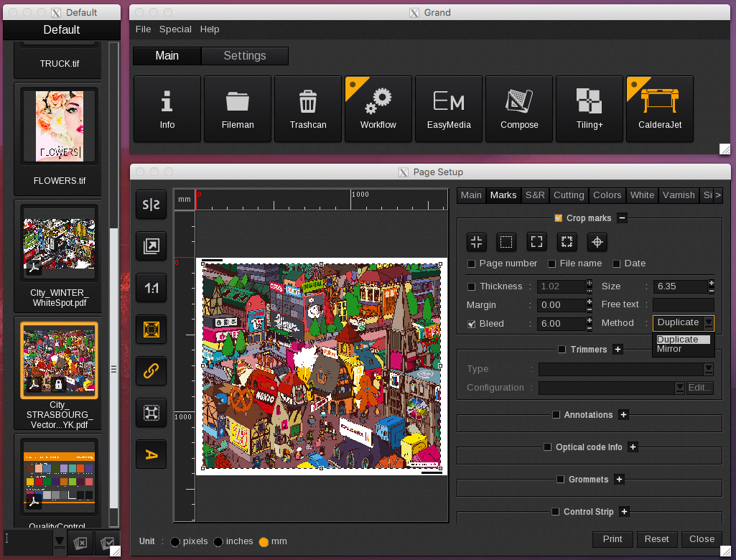
Task: Click the Bleed value input field
Action: pos(561,323)
